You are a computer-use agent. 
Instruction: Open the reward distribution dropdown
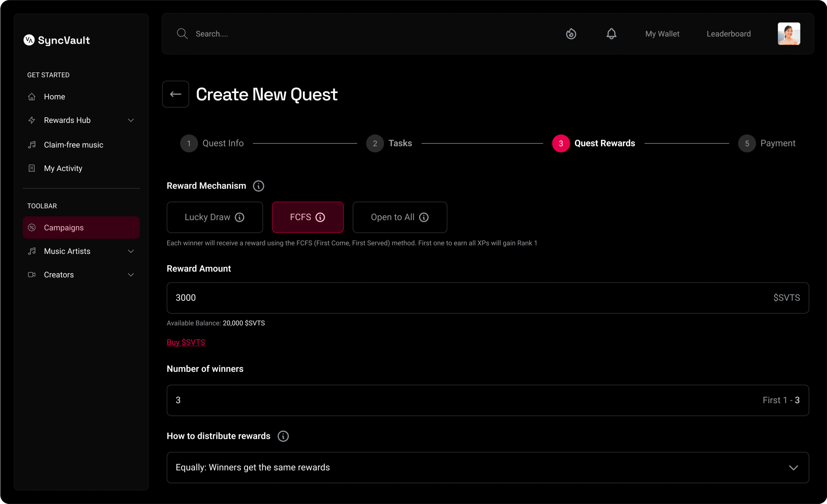(x=487, y=468)
